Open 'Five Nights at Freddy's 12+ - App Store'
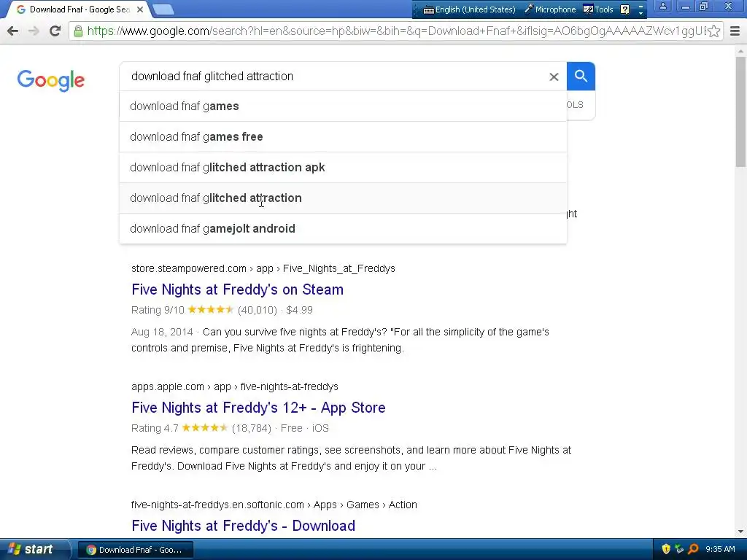Image resolution: width=747 pixels, height=560 pixels. tap(258, 408)
